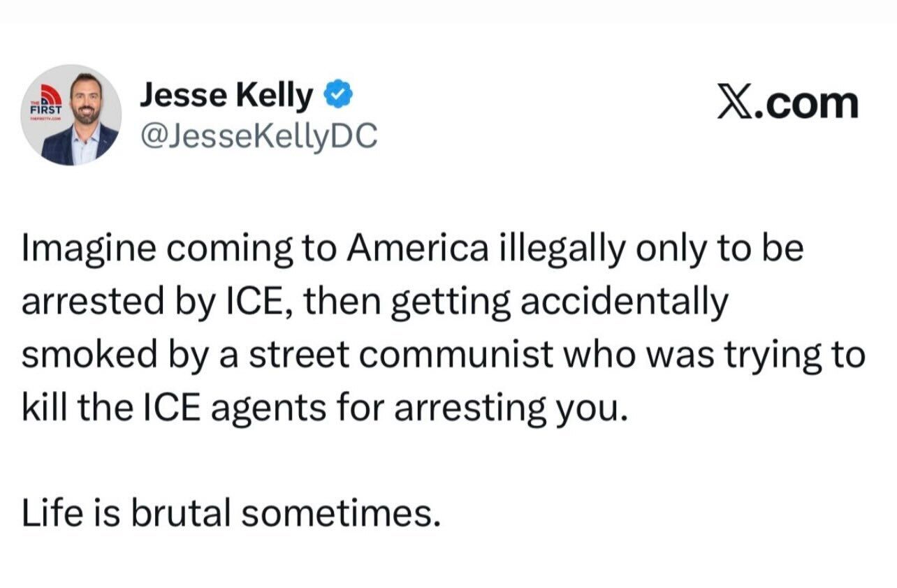Click The First logo inside the avatar
This screenshot has width=897, height=588.
[45, 106]
